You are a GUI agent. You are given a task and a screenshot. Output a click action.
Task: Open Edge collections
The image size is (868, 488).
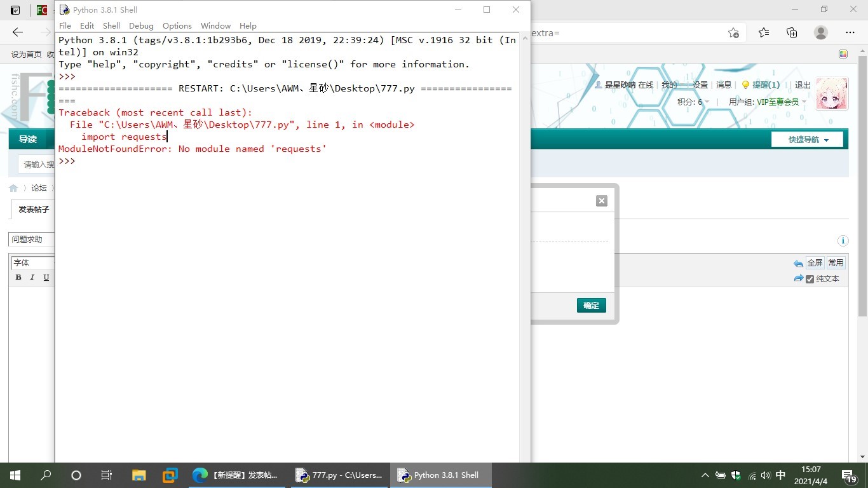(792, 32)
